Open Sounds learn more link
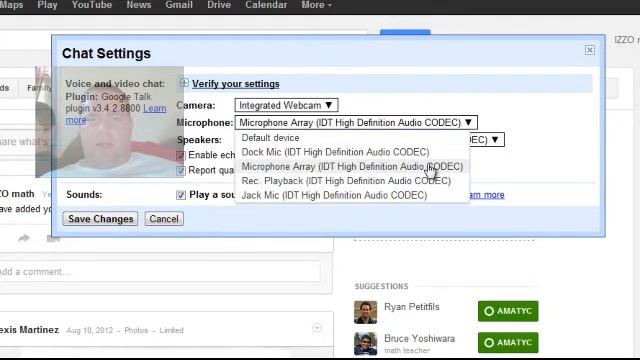640x360 pixels. click(x=487, y=195)
